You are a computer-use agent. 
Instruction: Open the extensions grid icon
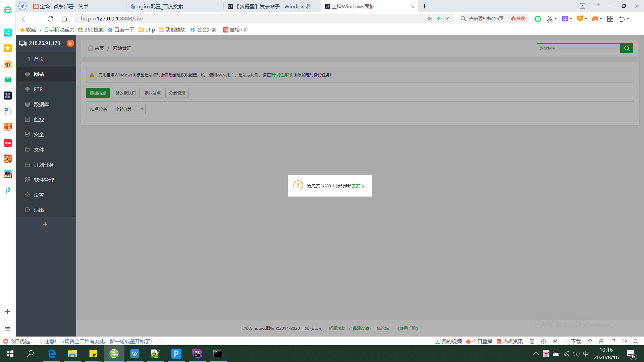pyautogui.click(x=610, y=19)
